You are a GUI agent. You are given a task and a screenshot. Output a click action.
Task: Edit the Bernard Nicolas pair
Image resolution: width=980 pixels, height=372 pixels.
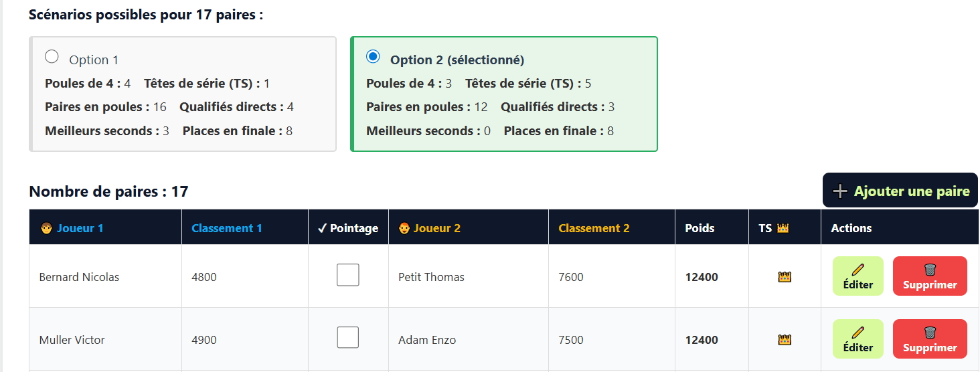[857, 276]
